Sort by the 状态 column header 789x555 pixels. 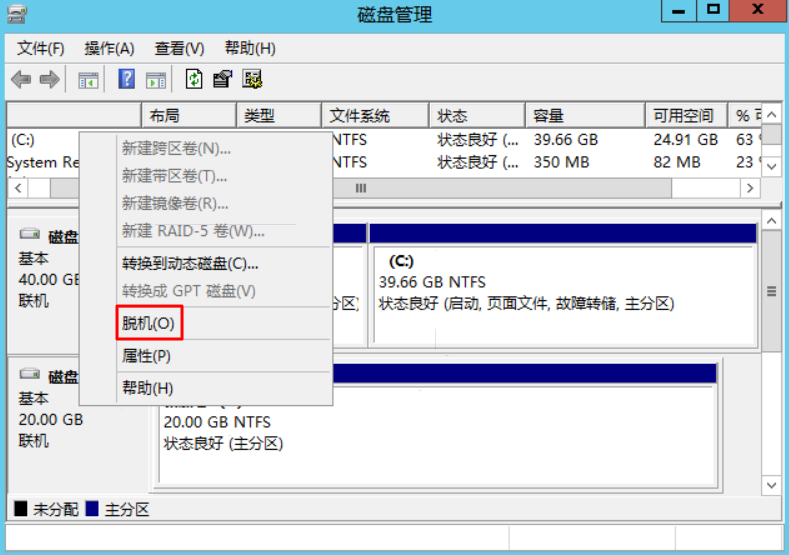[x=478, y=116]
